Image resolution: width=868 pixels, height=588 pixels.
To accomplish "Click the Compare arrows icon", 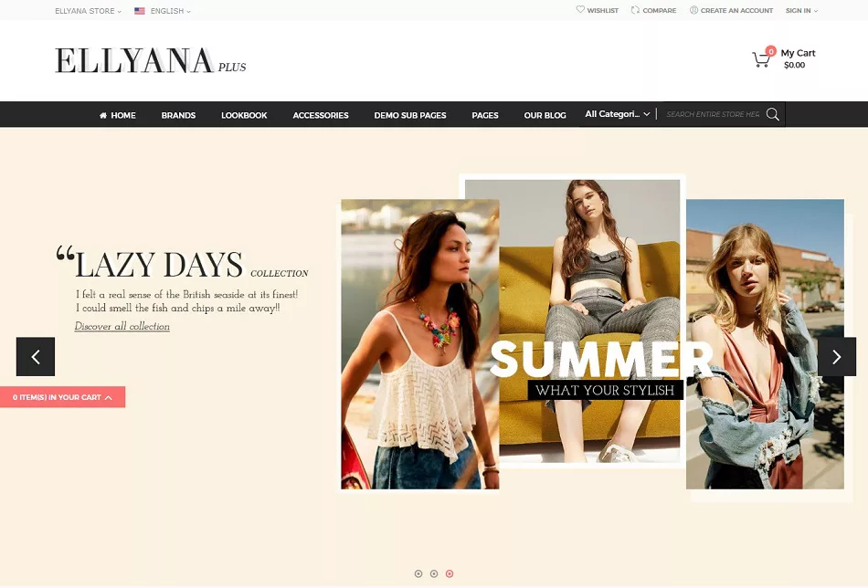I will (635, 10).
